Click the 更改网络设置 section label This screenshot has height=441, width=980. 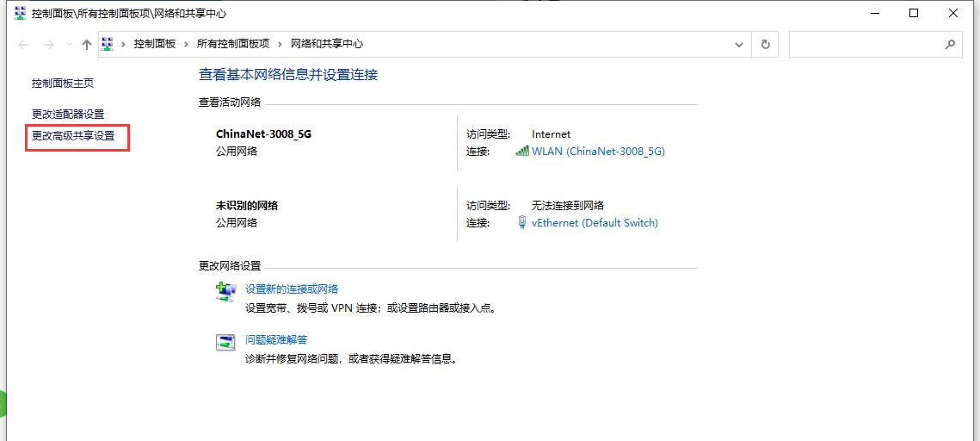click(230, 266)
